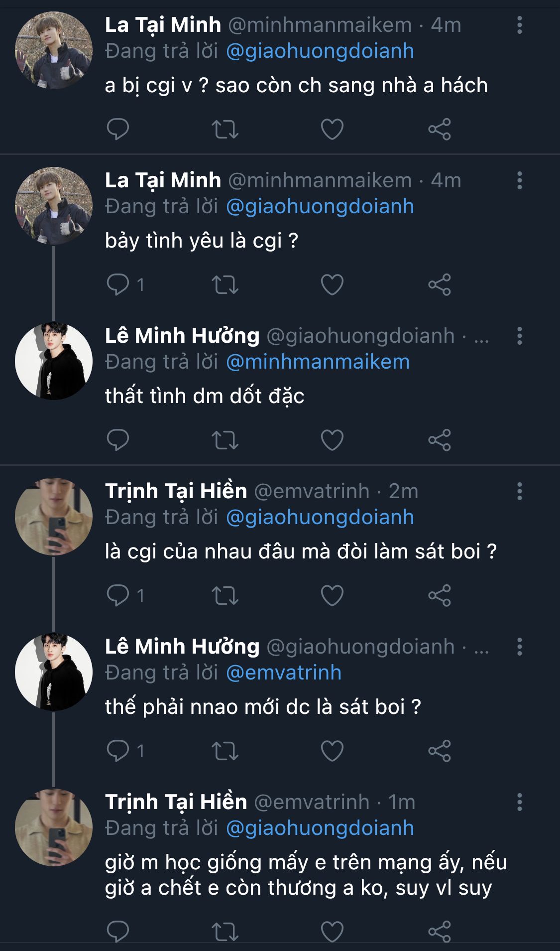Image resolution: width=560 pixels, height=951 pixels.
Task: Open the @minhmanmaikem mention link
Action: [318, 362]
